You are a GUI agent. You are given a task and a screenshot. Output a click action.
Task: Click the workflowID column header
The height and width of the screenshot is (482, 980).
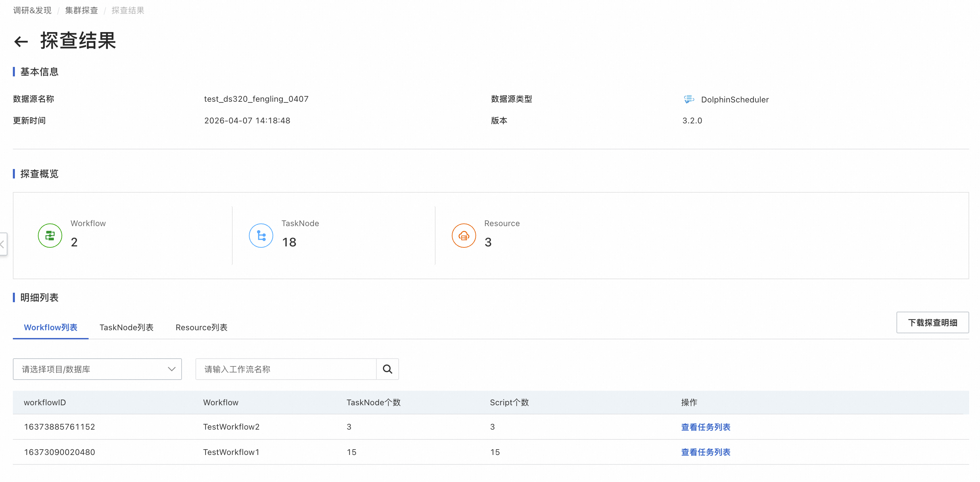tap(45, 402)
